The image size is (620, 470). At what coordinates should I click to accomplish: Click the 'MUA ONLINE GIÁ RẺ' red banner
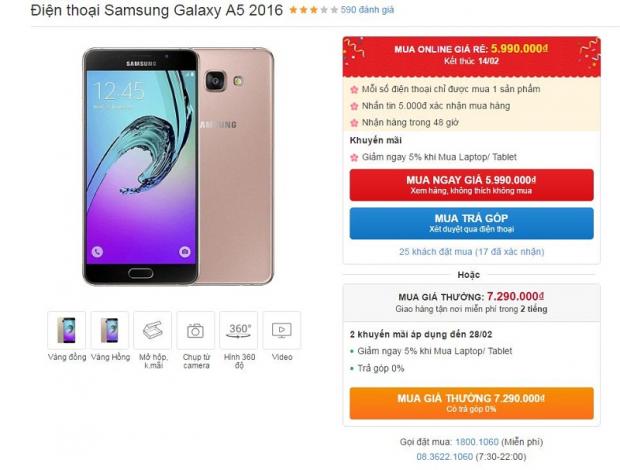(x=471, y=56)
